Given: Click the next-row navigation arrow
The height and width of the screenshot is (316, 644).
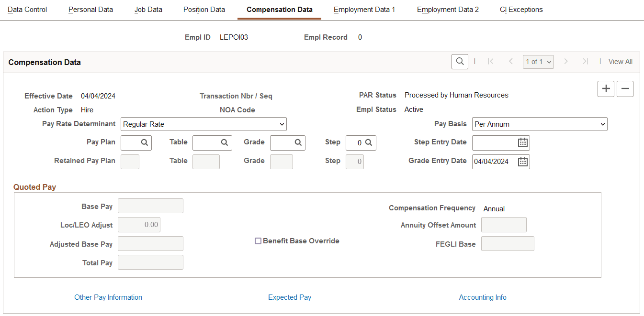Looking at the screenshot, I should 566,61.
